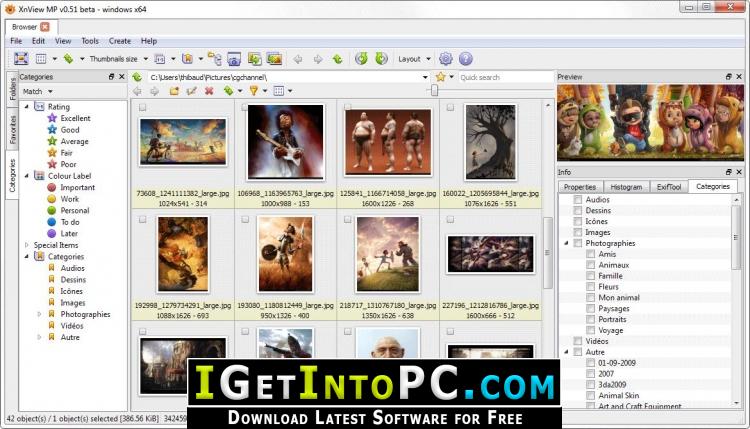
Task: Click green up arrow beside address bar
Action: 138,77
